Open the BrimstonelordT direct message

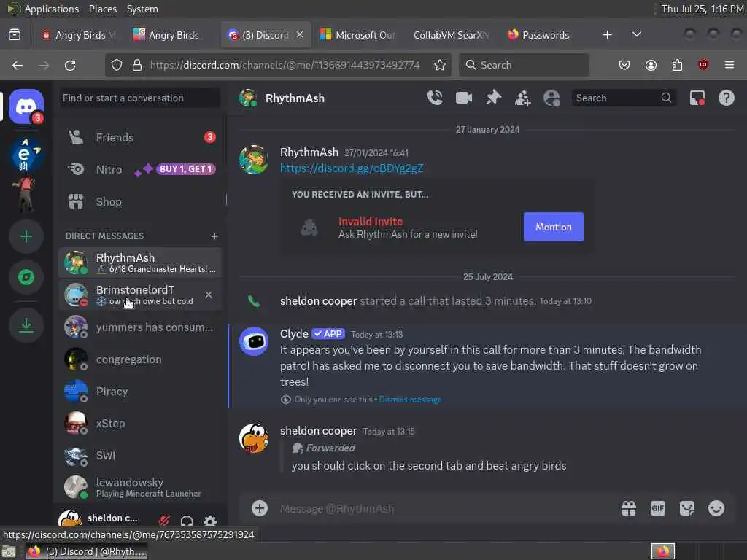click(141, 295)
